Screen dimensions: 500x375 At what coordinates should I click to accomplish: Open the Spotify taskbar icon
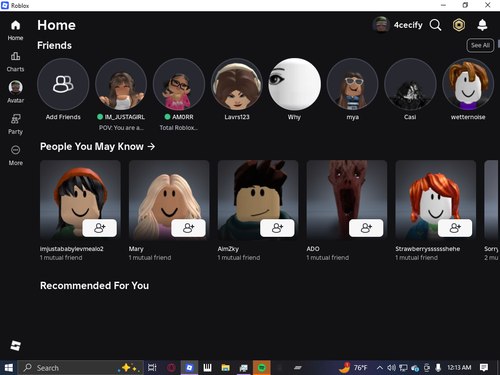point(262,368)
